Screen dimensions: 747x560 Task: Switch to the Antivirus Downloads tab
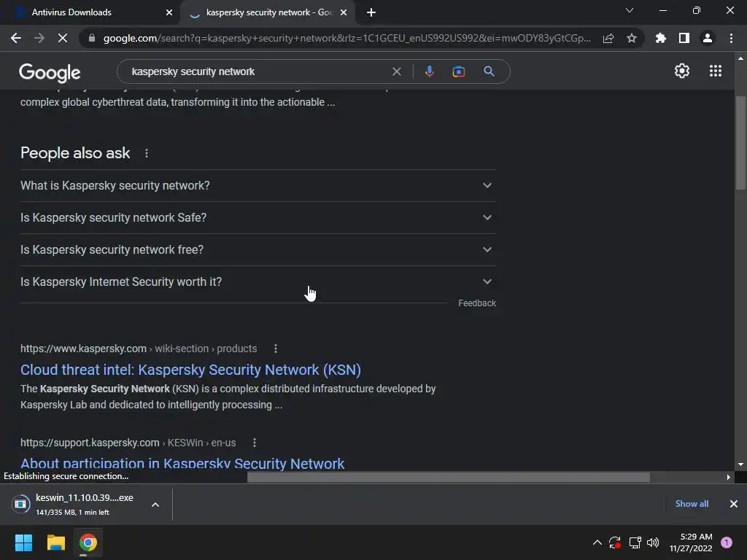90,12
